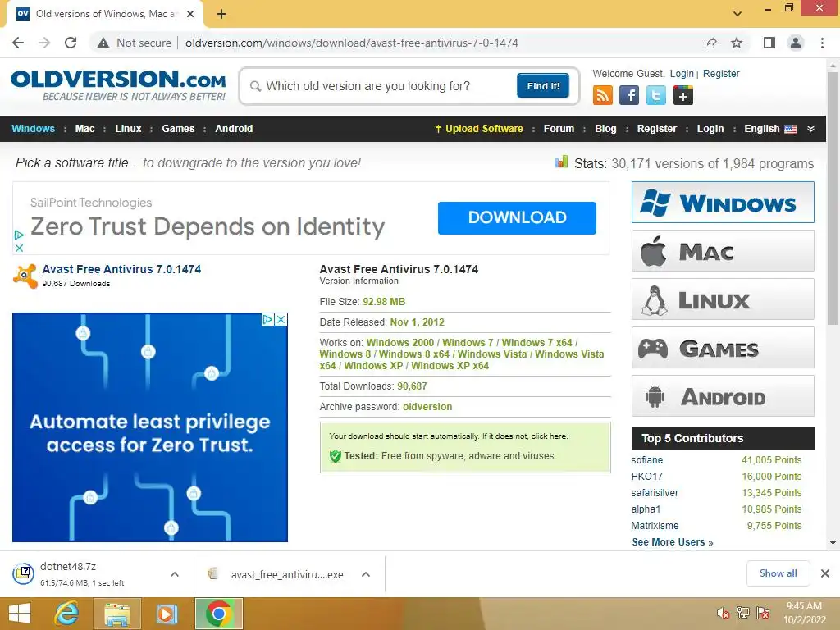Screen dimensions: 840x630
Task: Select Mac in the navigation bar
Action: coord(84,129)
